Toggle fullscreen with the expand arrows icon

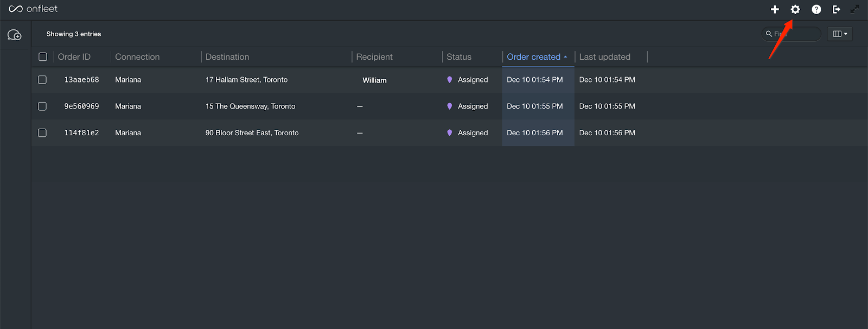pyautogui.click(x=855, y=9)
